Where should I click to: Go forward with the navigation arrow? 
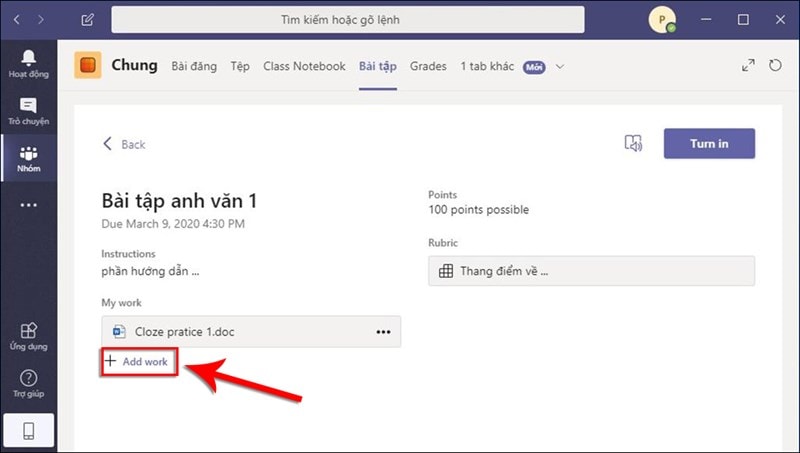coord(41,20)
